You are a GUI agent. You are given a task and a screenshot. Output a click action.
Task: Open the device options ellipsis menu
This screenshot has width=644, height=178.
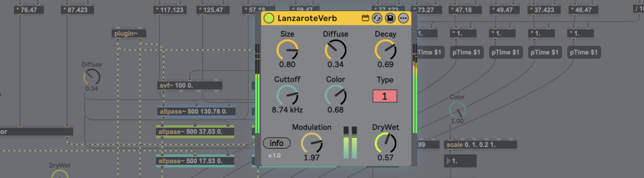pos(403,18)
